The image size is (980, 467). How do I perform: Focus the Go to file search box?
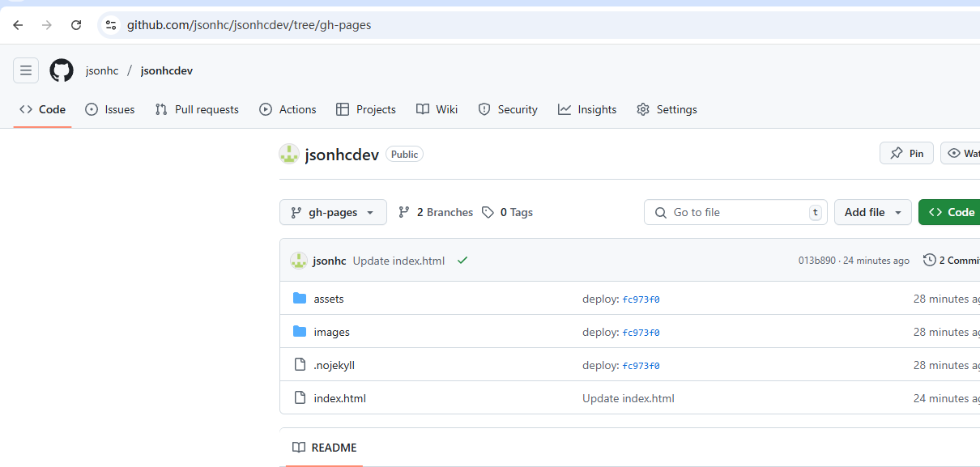coord(735,212)
